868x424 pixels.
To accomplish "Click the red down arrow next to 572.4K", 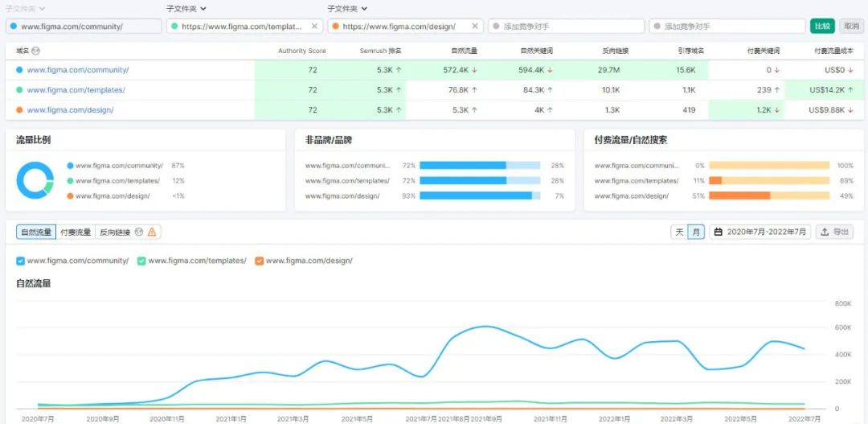I will pos(474,70).
